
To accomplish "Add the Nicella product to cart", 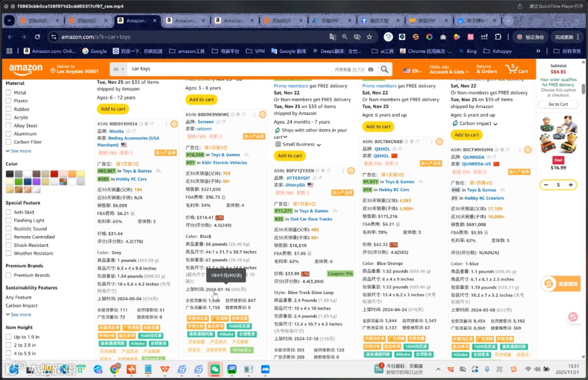I will [113, 109].
